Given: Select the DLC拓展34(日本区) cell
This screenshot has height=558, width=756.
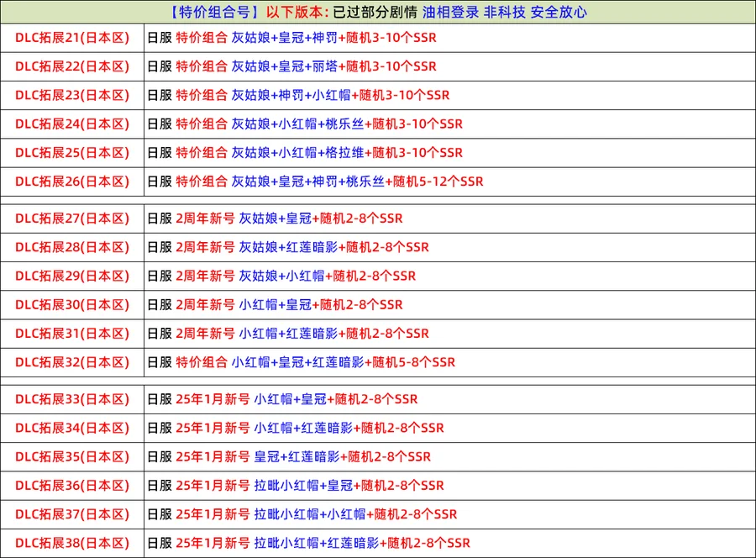Looking at the screenshot, I should [x=72, y=429].
